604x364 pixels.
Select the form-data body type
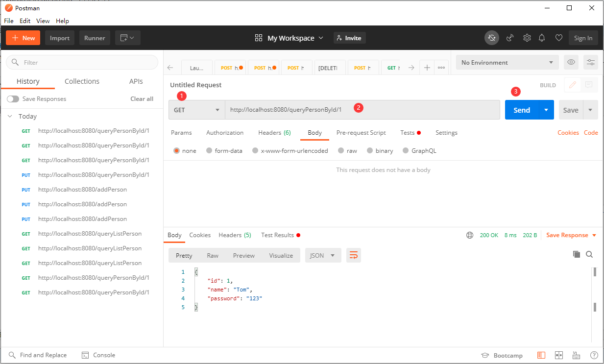tap(209, 151)
